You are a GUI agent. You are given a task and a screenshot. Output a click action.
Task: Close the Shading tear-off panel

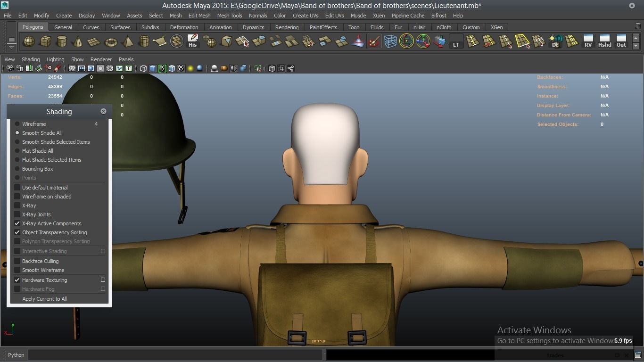103,111
